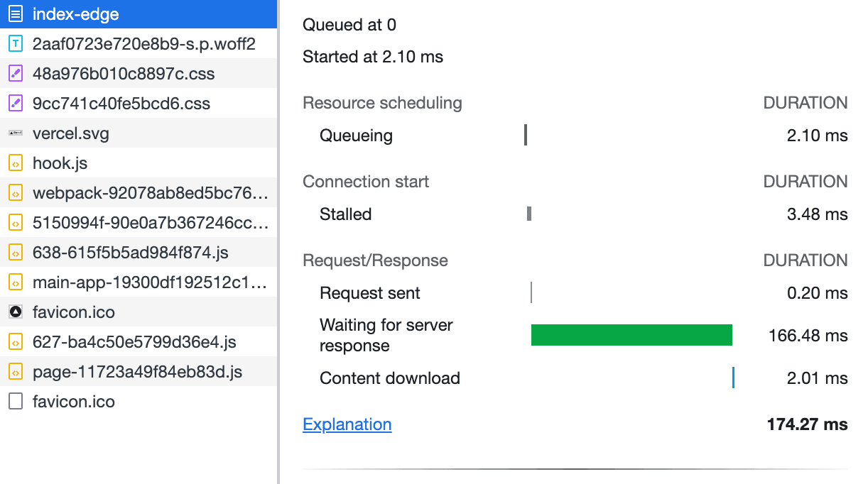Screen dimensions: 868x484
Task: Select the 5150994f-90e0a7b367246cc request row
Action: tap(149, 223)
